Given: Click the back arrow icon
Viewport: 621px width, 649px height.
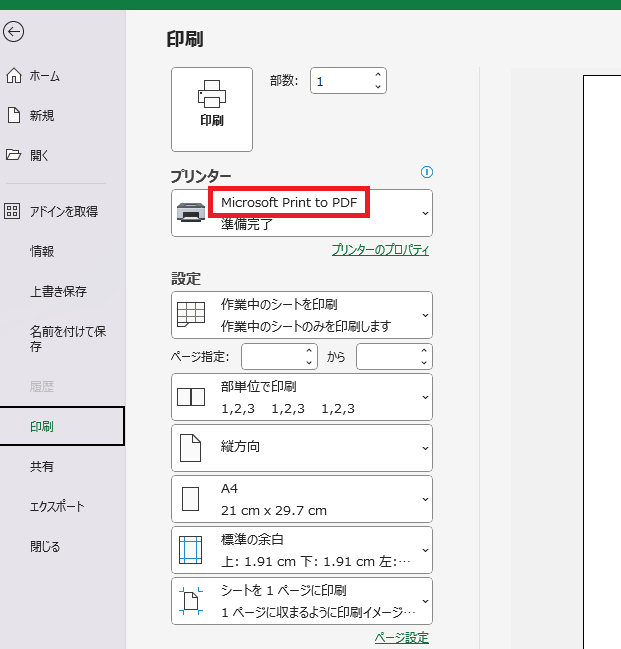Looking at the screenshot, I should click(13, 32).
